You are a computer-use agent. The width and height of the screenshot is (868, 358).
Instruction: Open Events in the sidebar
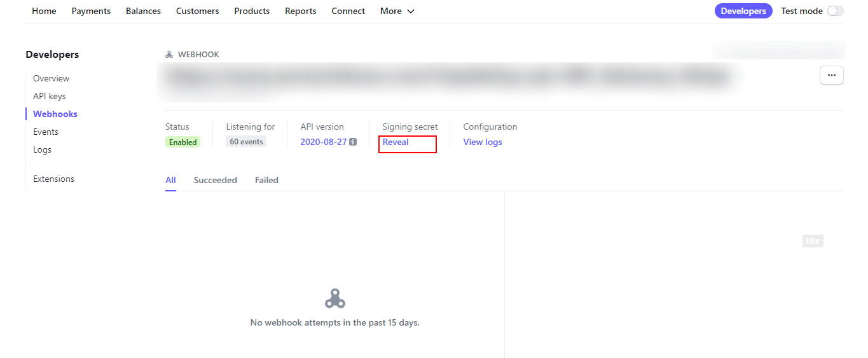tap(46, 132)
